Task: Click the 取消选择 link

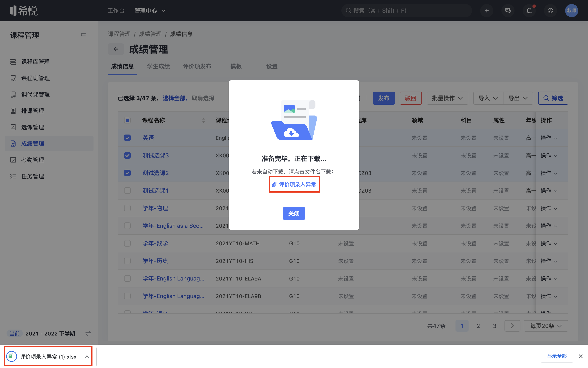Action: pyautogui.click(x=203, y=98)
